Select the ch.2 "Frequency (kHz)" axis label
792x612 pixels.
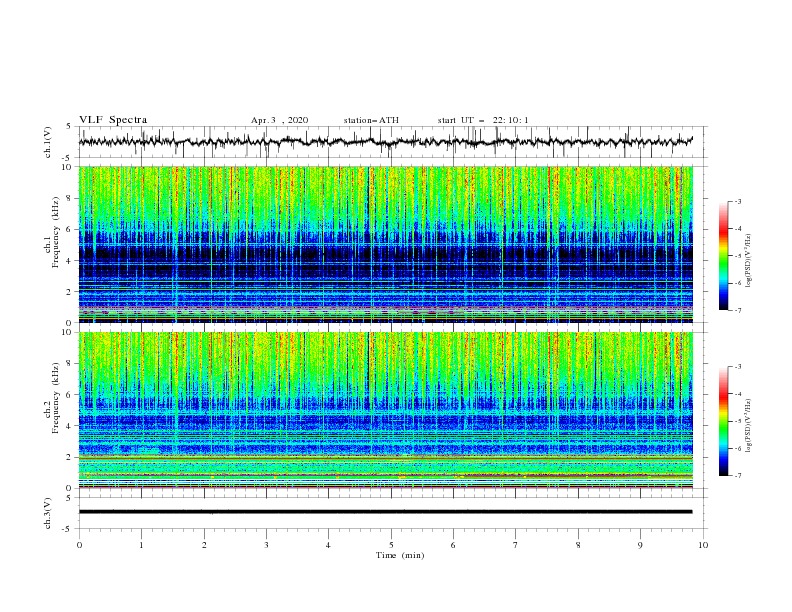pyautogui.click(x=55, y=397)
